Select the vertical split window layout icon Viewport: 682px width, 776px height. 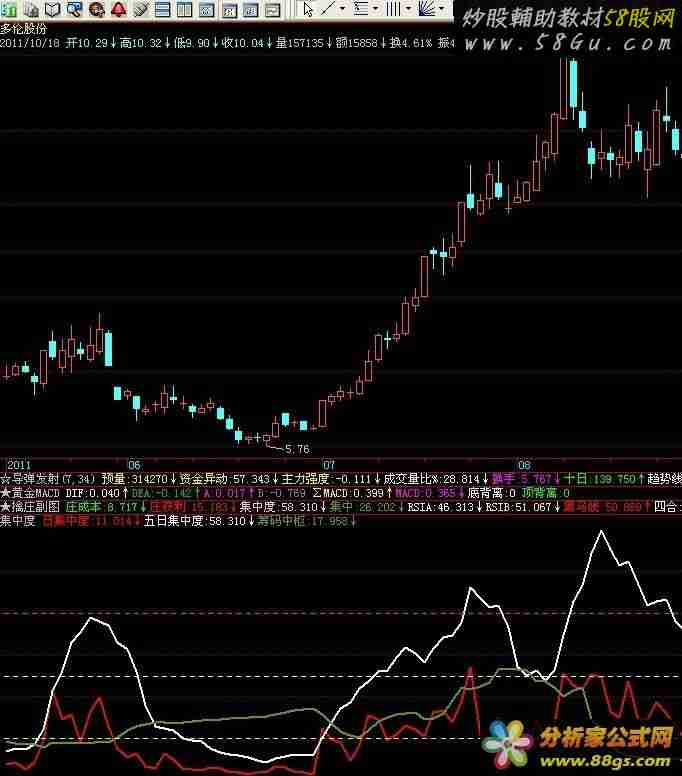(185, 9)
